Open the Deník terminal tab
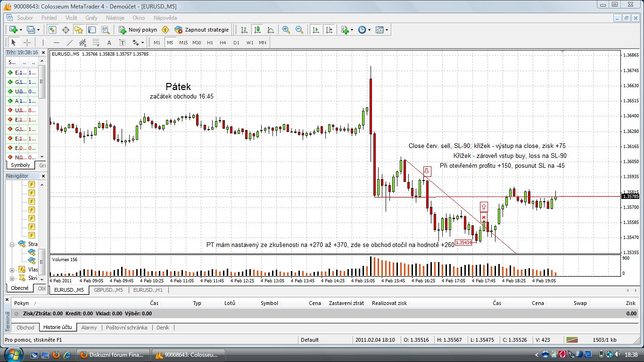644x362 pixels. 163,327
